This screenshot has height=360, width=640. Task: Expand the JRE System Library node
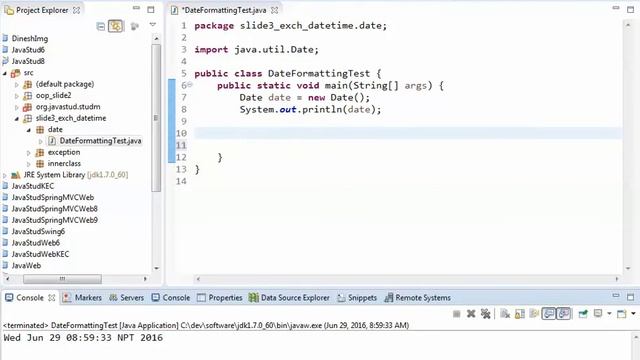coord(5,176)
